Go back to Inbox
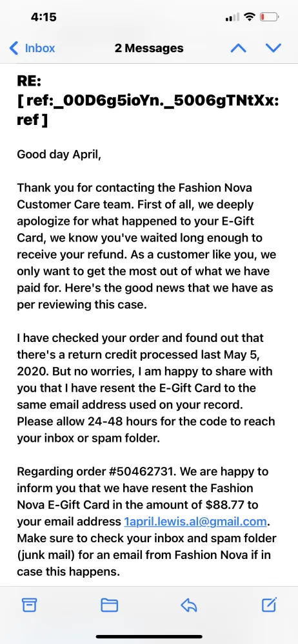298x644 pixels. pos(32,48)
